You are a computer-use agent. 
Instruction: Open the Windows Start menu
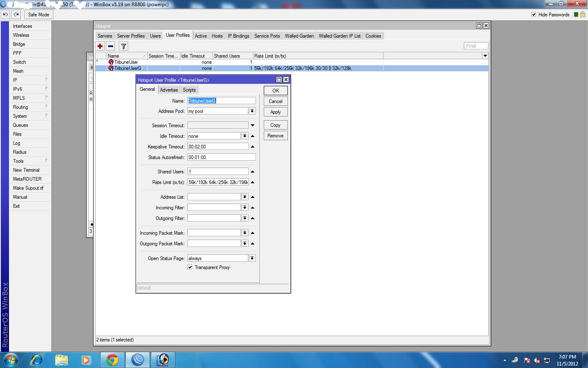pyautogui.click(x=11, y=360)
